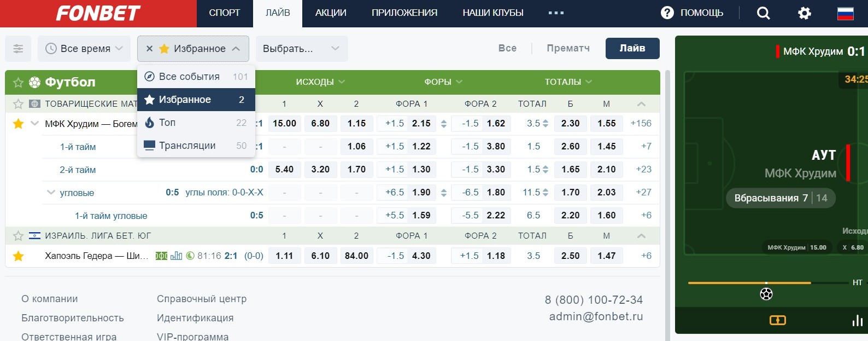Click the globe icon for Товарищеские матчи
This screenshot has width=868, height=341.
(x=34, y=103)
